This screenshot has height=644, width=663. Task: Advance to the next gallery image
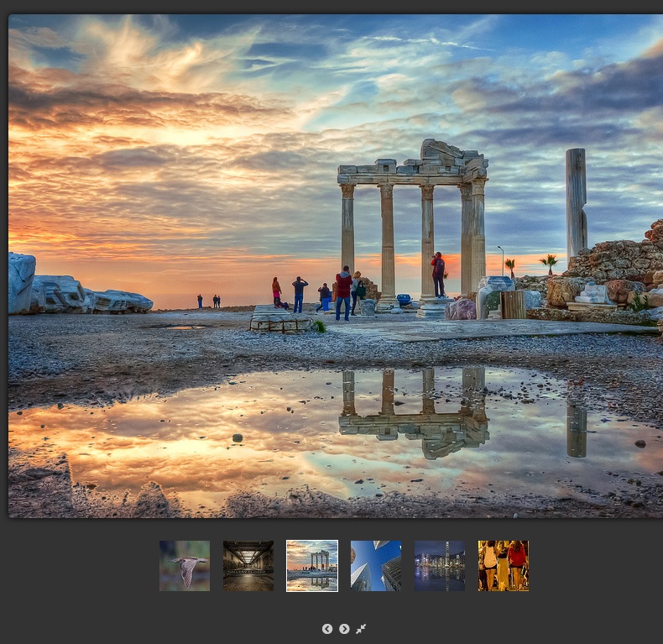[x=344, y=629]
